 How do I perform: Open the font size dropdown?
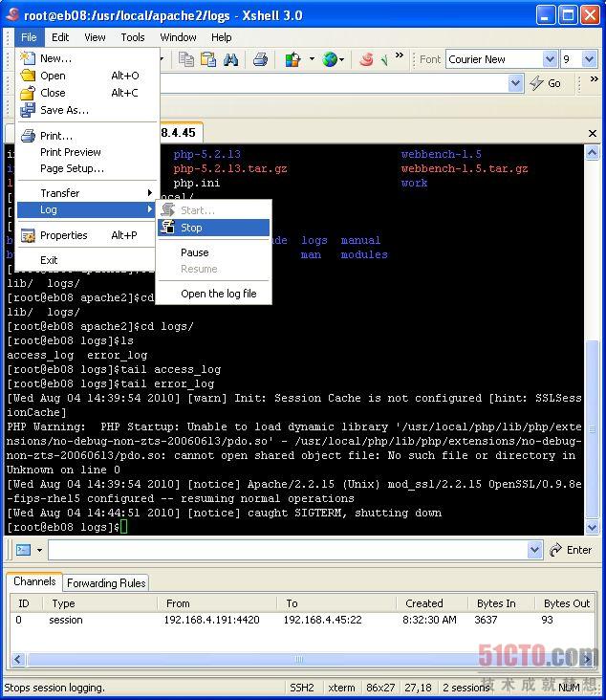point(590,59)
